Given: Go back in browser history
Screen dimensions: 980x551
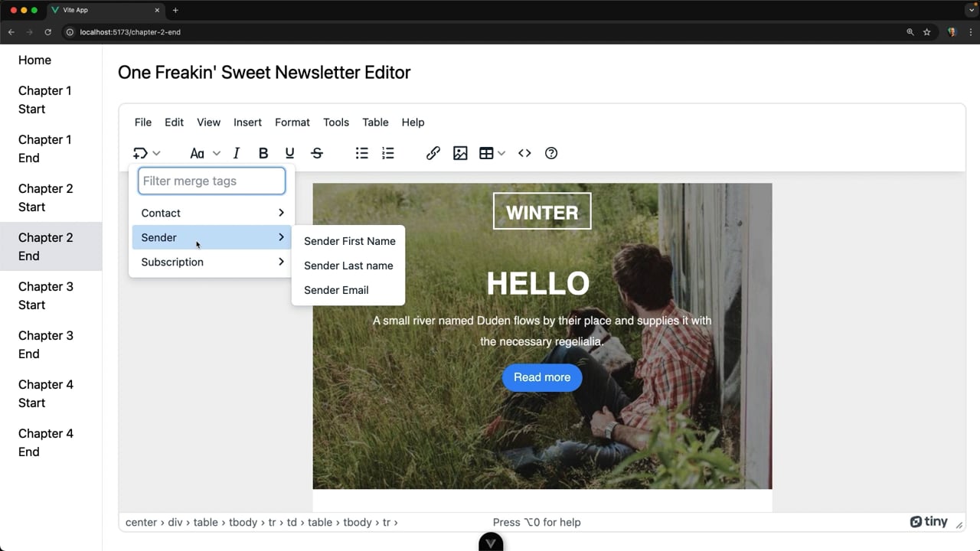Looking at the screenshot, I should coord(11,32).
